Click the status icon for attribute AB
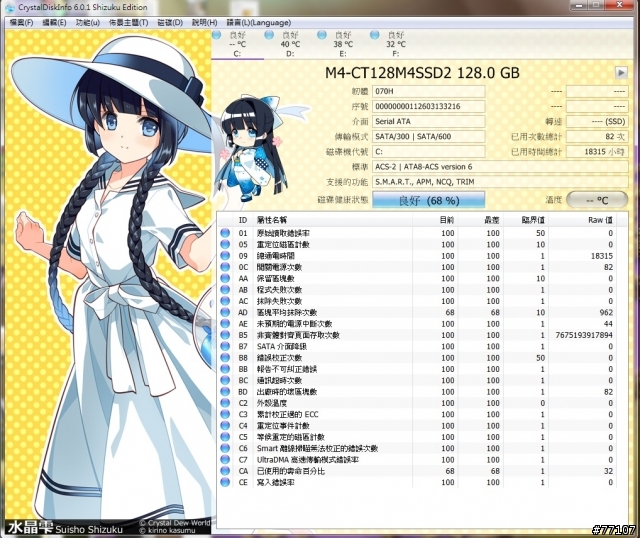This screenshot has width=640, height=538. 225,289
